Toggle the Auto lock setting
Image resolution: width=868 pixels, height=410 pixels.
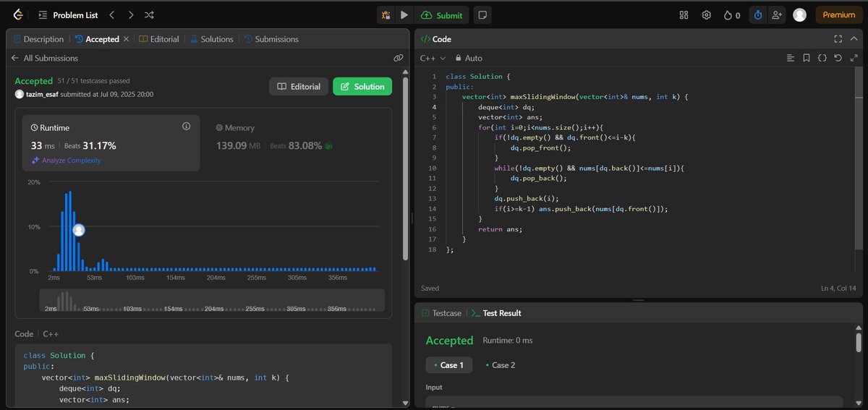pos(468,58)
